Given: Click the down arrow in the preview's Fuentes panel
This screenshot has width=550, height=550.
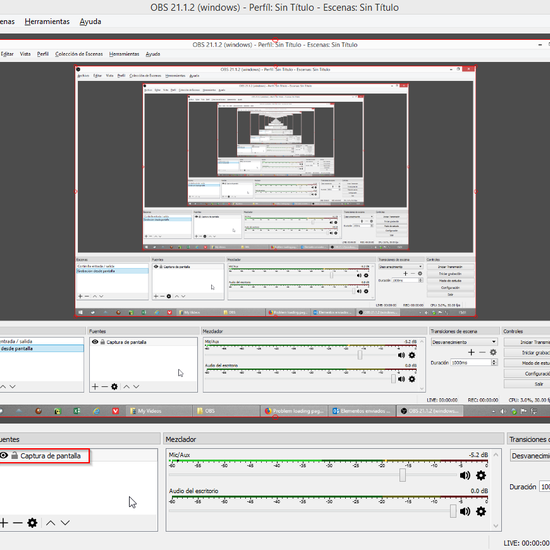Looking at the screenshot, I should 136,387.
